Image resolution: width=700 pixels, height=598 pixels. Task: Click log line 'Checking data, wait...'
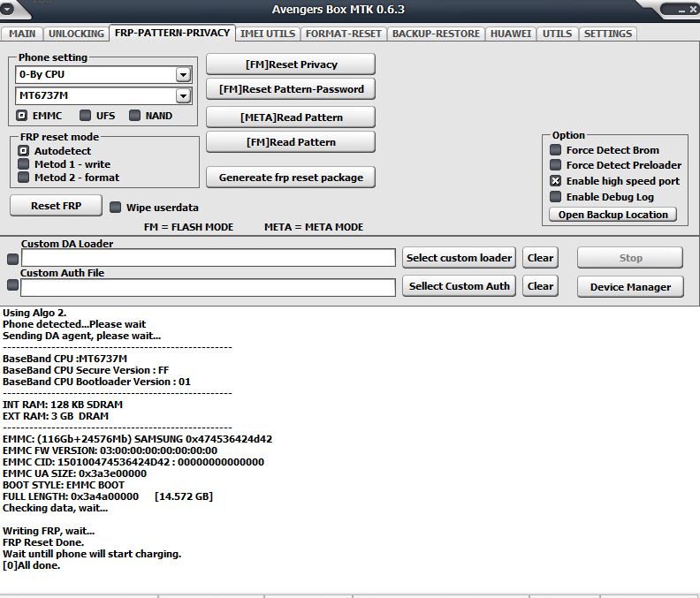click(56, 508)
